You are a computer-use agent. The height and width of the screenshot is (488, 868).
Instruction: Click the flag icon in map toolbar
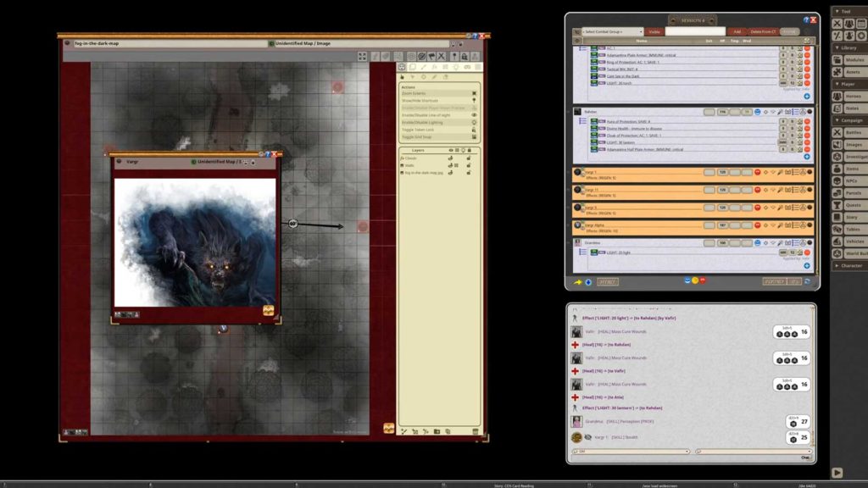[x=431, y=57]
